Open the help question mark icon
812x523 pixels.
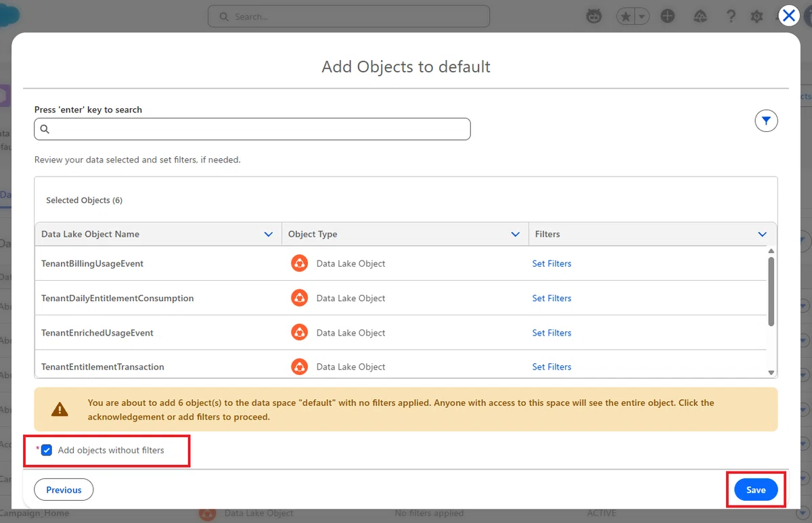coord(731,16)
